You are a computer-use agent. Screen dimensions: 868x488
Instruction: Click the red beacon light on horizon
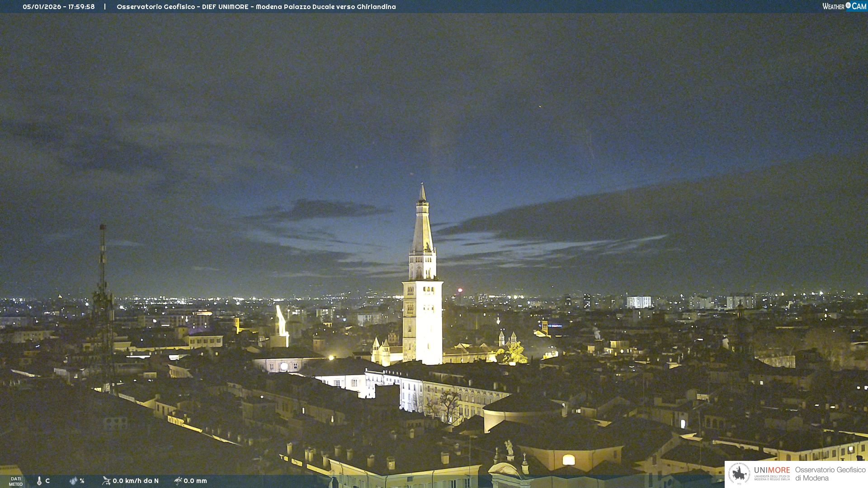click(x=460, y=290)
